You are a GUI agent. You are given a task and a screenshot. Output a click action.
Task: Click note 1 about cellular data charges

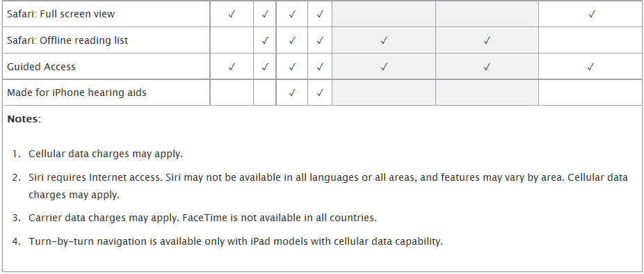106,154
